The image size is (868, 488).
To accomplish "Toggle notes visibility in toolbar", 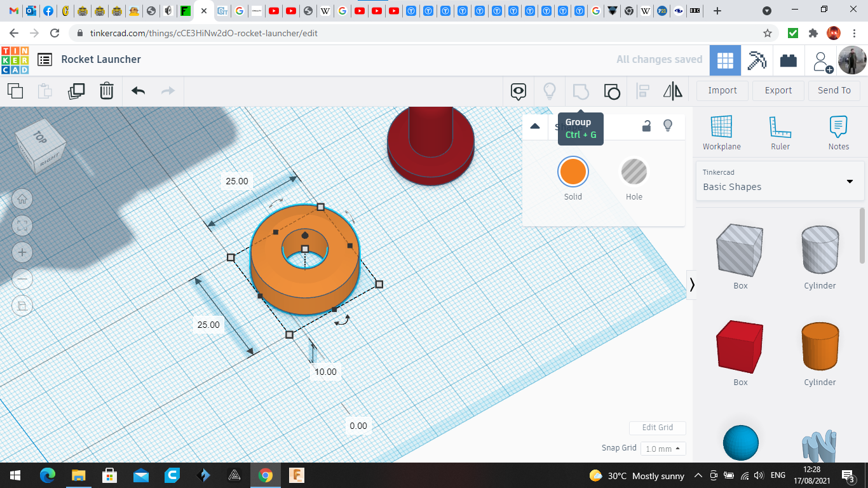I will (x=519, y=91).
